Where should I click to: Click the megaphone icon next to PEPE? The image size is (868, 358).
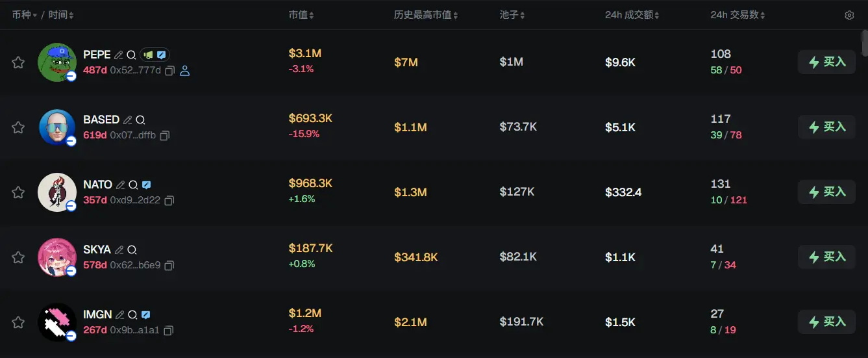[x=148, y=55]
